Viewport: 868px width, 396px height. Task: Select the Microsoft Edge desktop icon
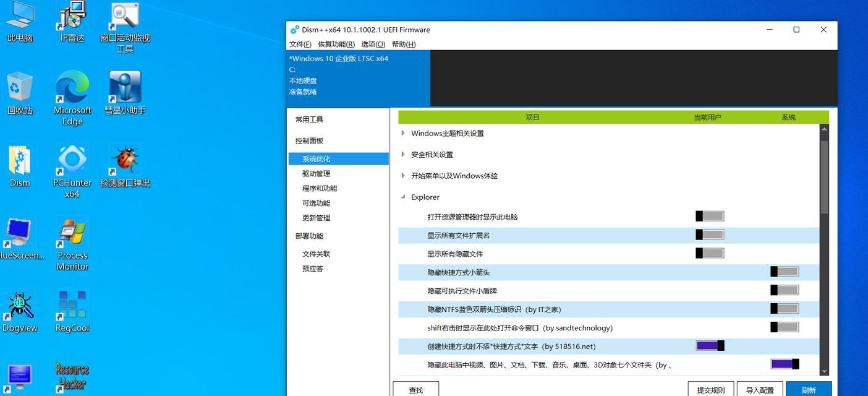click(x=72, y=99)
